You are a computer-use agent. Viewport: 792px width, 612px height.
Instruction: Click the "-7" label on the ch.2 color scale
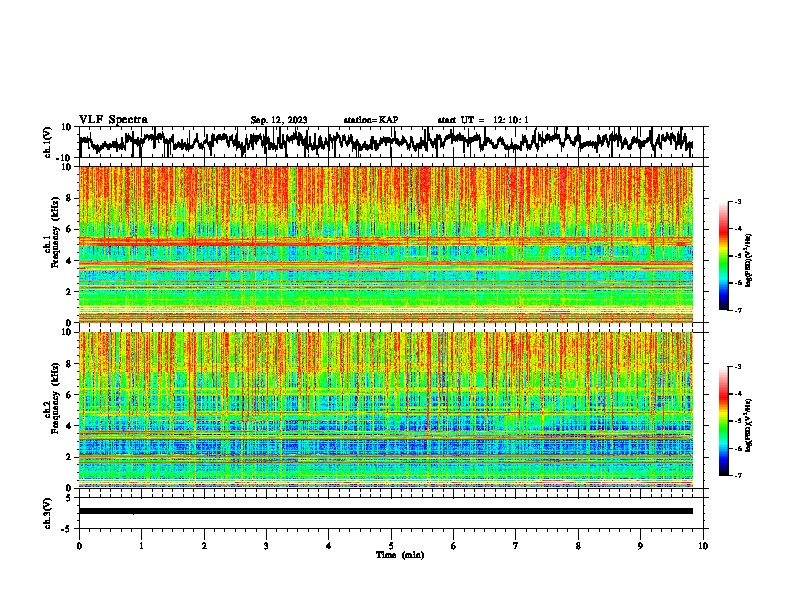coord(738,475)
